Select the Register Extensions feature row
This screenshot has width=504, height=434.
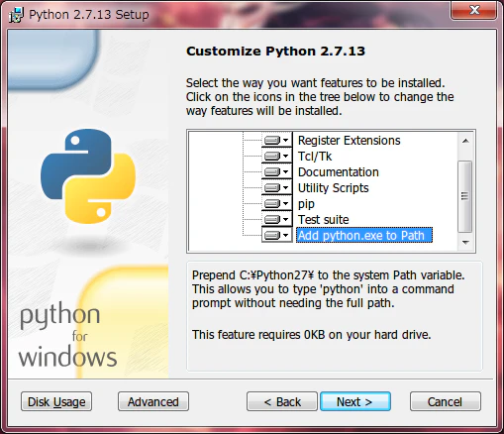click(x=349, y=141)
